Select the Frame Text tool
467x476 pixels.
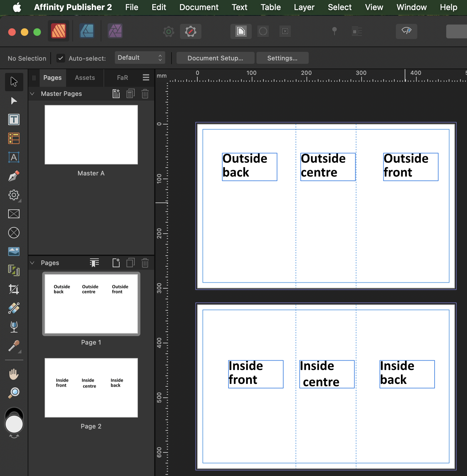tap(14, 119)
